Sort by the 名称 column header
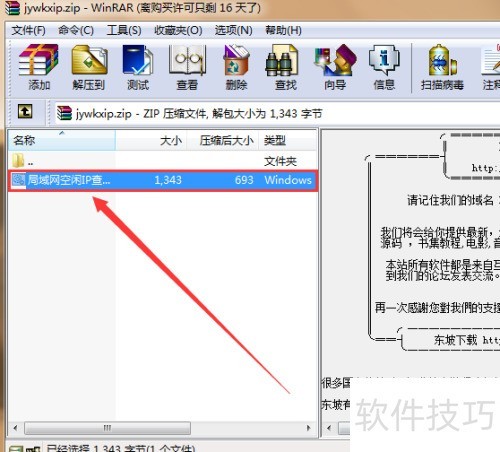 pyautogui.click(x=62, y=140)
